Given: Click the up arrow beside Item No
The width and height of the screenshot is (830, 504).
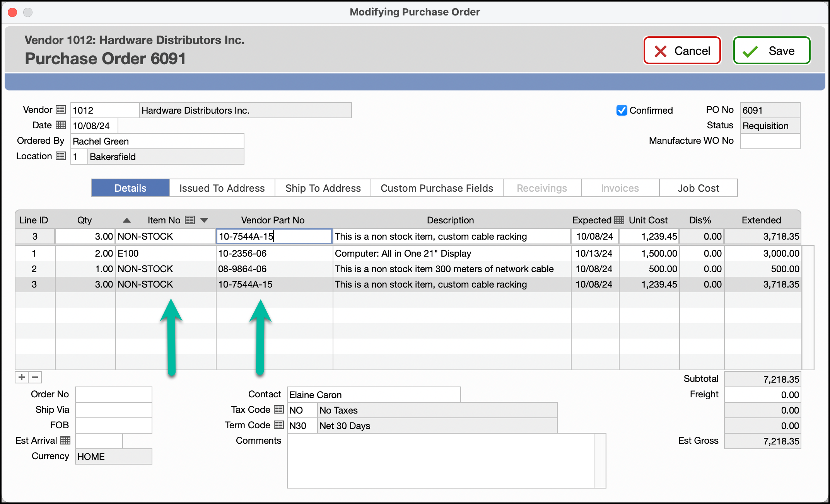Looking at the screenshot, I should 126,220.
